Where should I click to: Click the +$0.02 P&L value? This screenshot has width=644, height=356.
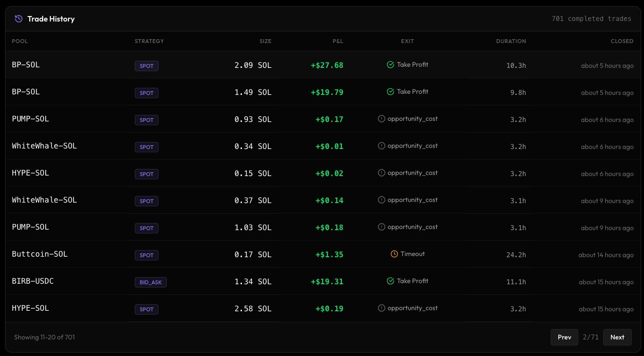point(329,174)
